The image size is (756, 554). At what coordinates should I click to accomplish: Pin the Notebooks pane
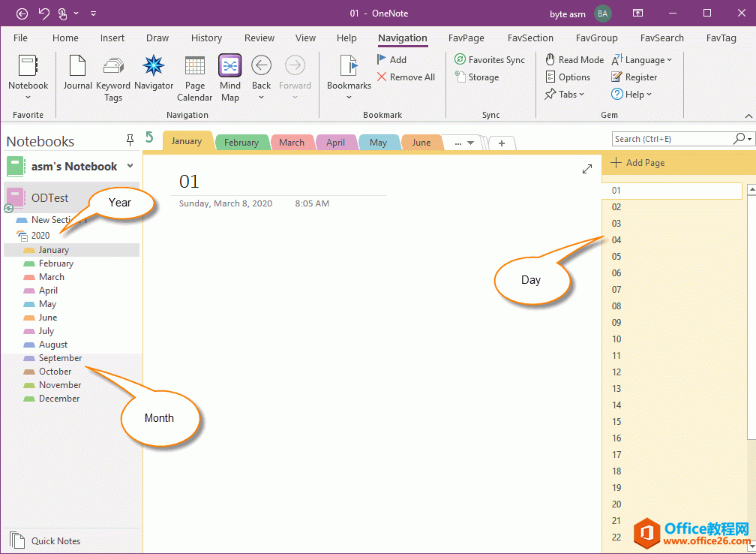pyautogui.click(x=130, y=140)
